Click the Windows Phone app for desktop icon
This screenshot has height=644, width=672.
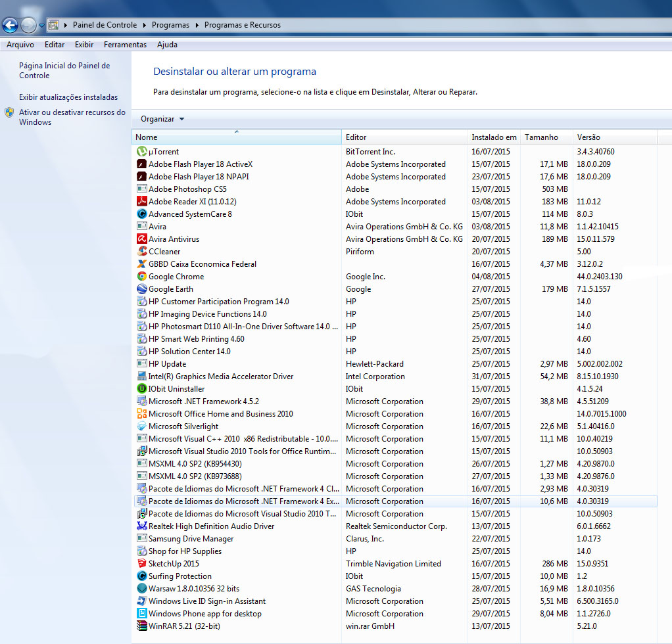point(141,613)
